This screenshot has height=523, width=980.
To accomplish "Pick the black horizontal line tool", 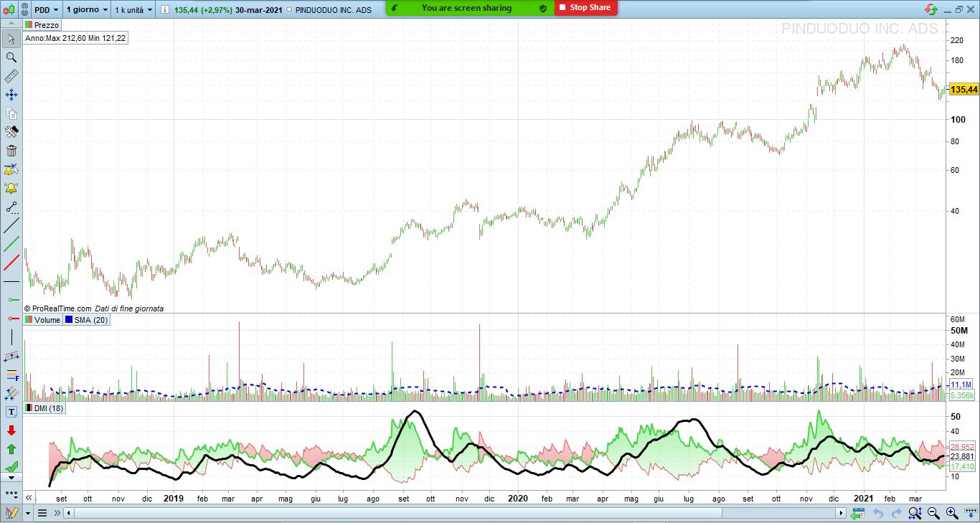I will 11,281.
